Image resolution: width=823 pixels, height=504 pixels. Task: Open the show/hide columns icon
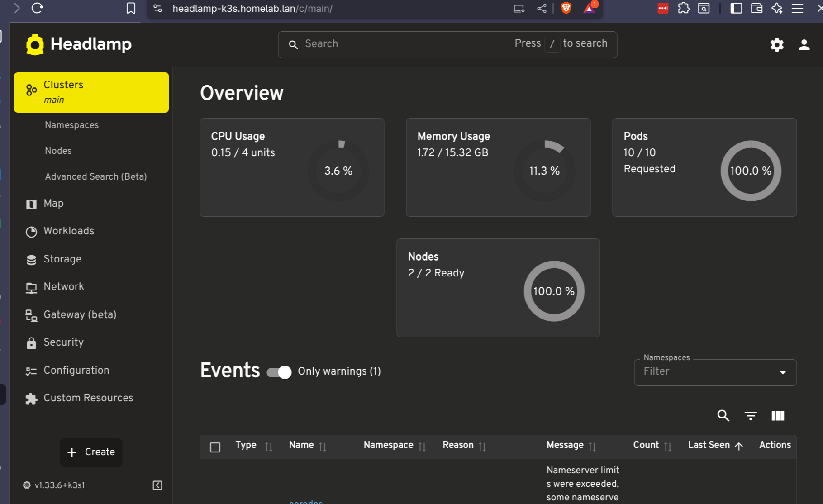click(778, 415)
